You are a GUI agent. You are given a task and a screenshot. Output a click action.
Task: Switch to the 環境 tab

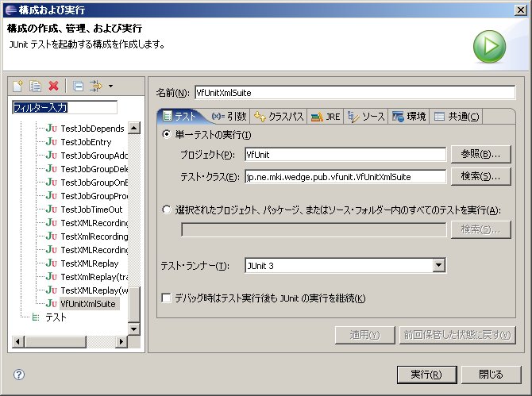pyautogui.click(x=409, y=117)
